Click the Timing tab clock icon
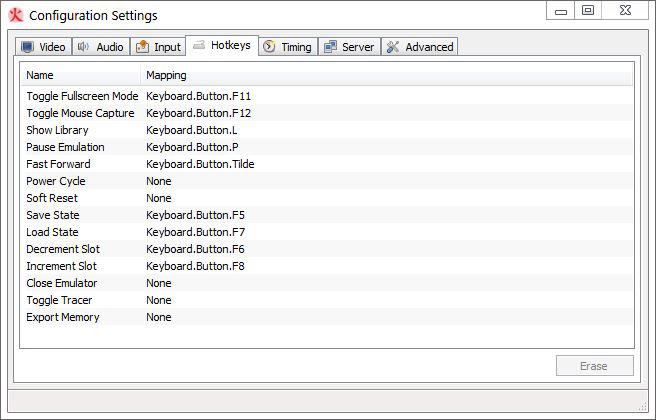Viewport: 656px width, 420px height. [x=269, y=47]
